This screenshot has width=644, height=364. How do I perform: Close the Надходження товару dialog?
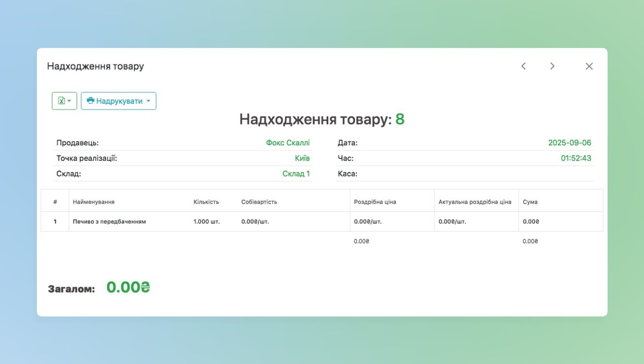pyautogui.click(x=589, y=66)
